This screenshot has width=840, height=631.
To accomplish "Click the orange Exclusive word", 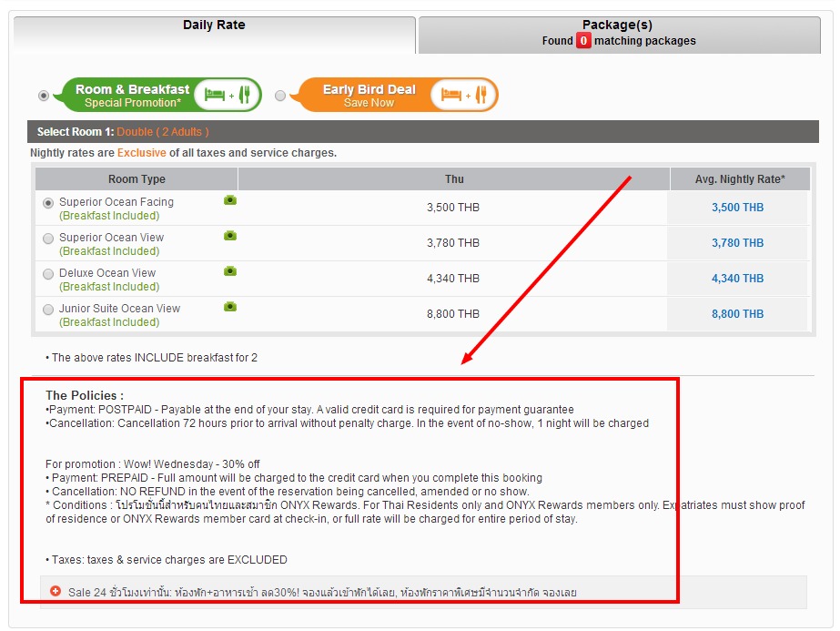I will click(x=141, y=153).
